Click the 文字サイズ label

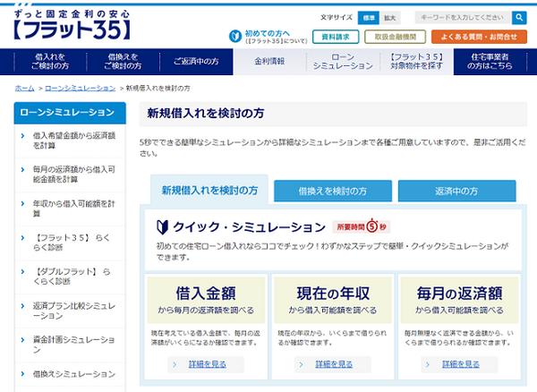point(337,18)
